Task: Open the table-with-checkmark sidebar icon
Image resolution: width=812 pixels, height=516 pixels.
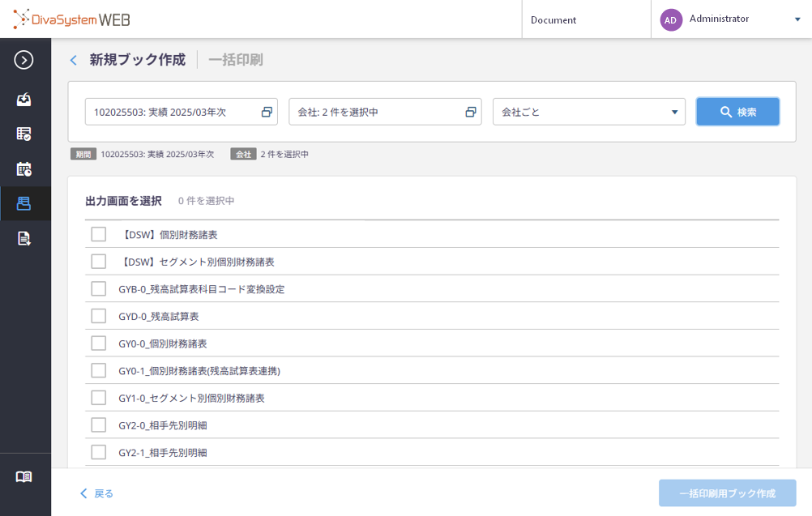Action: [24, 134]
